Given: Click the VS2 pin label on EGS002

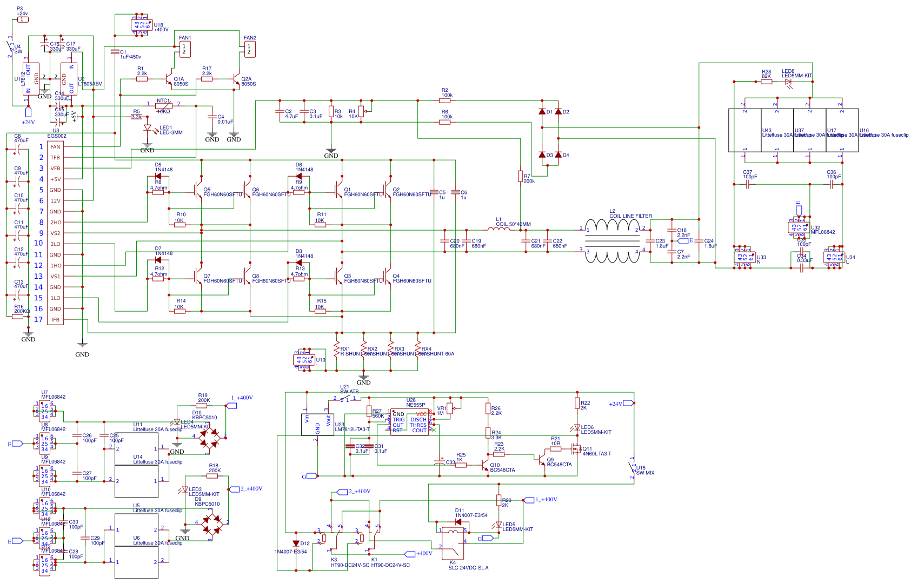Looking at the screenshot, I should tap(55, 233).
